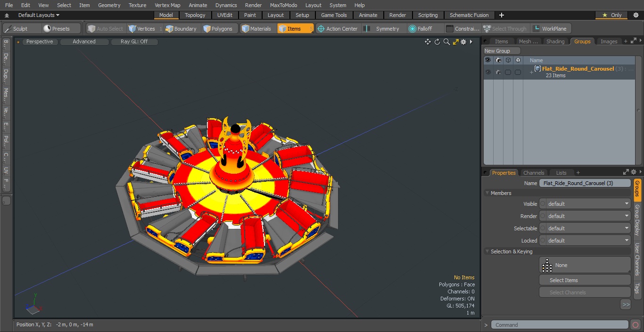
Task: Open the Group Display vertical tab
Action: (637, 220)
